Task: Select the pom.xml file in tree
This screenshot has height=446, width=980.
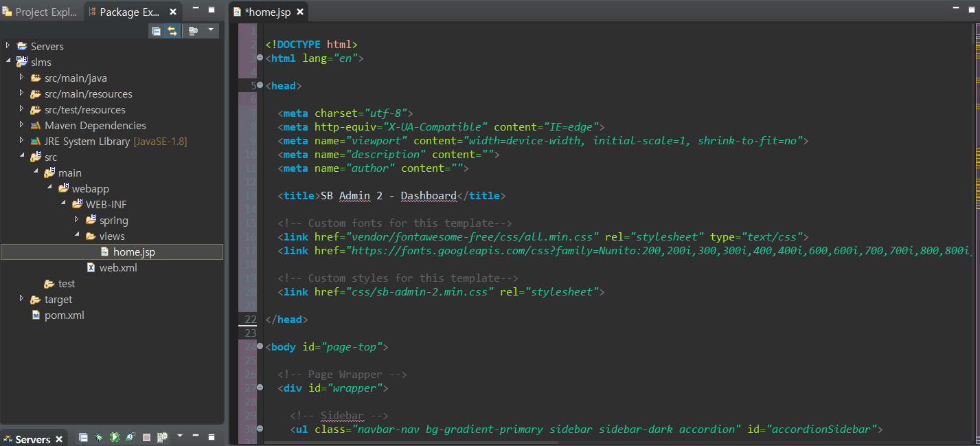Action: coord(64,315)
